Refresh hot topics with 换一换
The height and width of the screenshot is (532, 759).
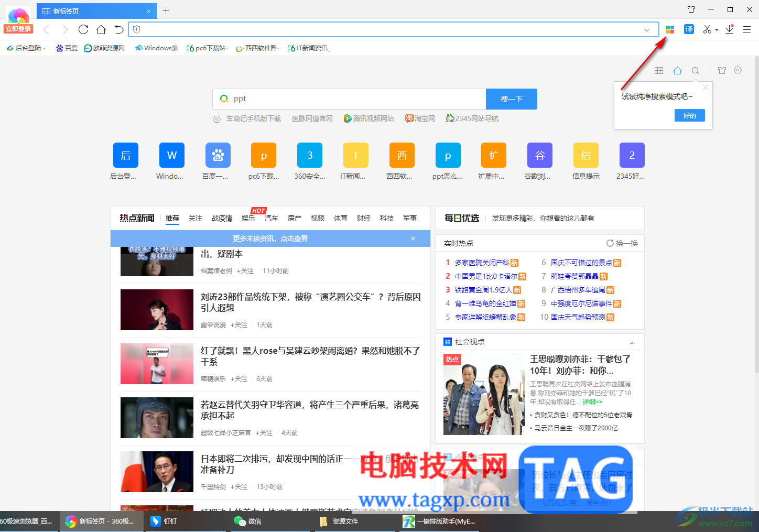[622, 243]
